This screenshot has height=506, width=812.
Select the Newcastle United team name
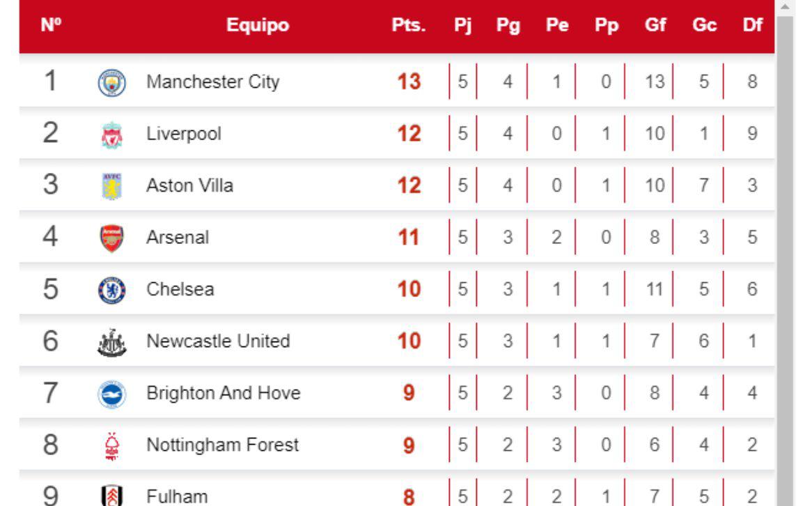point(217,342)
